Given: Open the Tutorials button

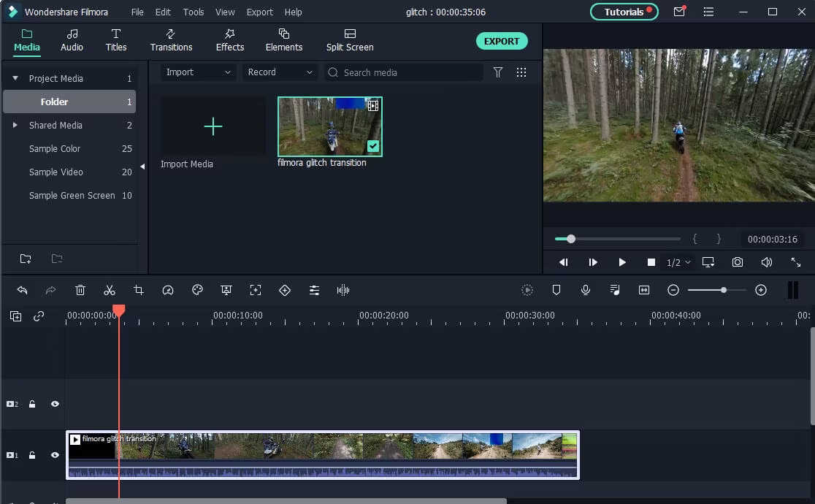Looking at the screenshot, I should click(624, 12).
